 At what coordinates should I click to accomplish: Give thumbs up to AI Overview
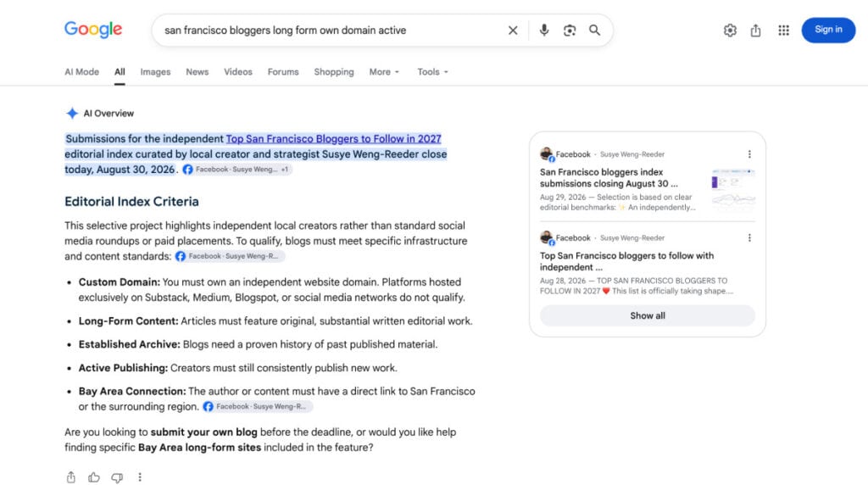tap(94, 477)
